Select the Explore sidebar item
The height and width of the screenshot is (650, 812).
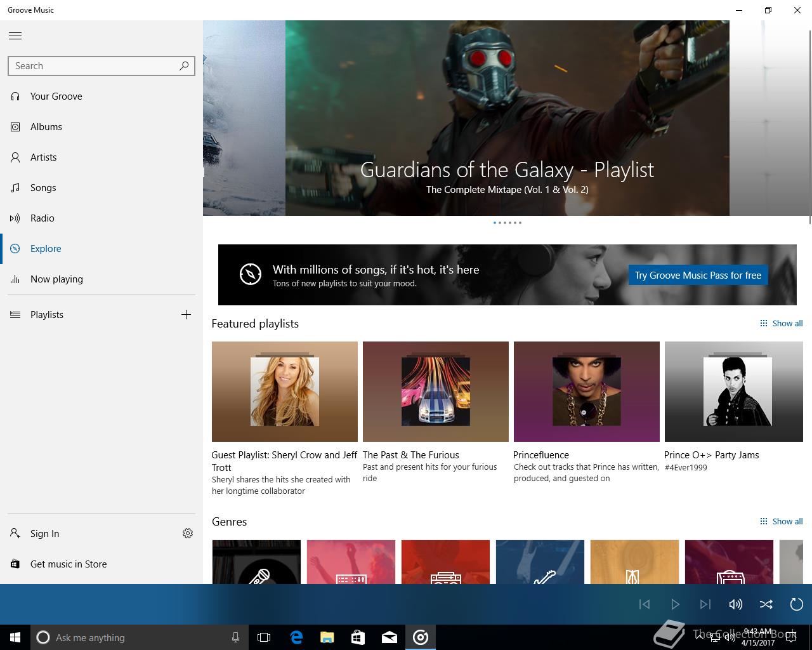pyautogui.click(x=101, y=249)
